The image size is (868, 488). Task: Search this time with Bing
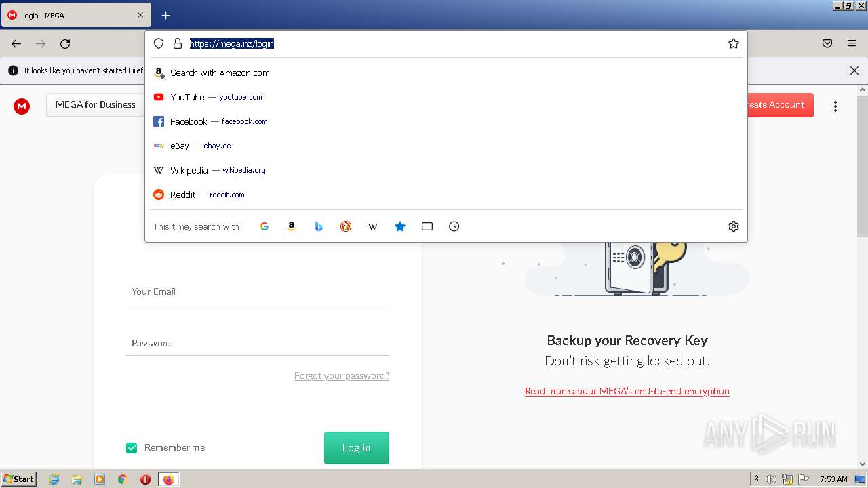tap(319, 226)
